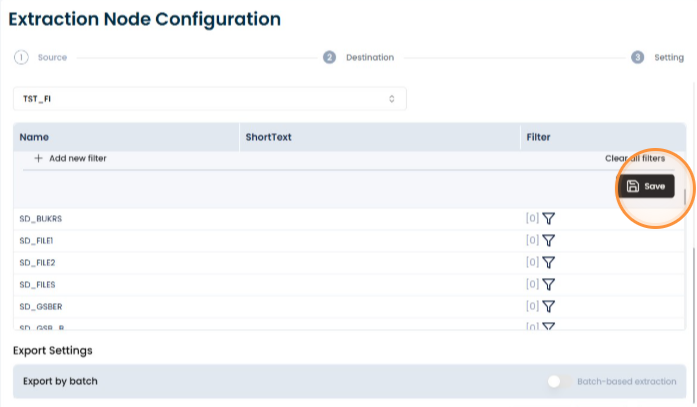The height and width of the screenshot is (407, 697).
Task: Select the SD_GSBER row name
Action: coord(41,307)
